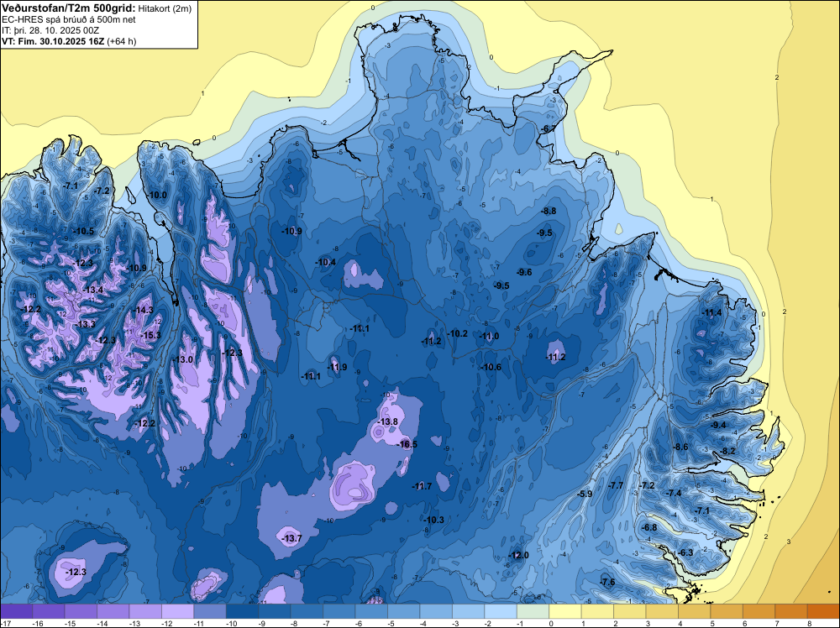Click the -11.7 temperature label

[x=422, y=486]
